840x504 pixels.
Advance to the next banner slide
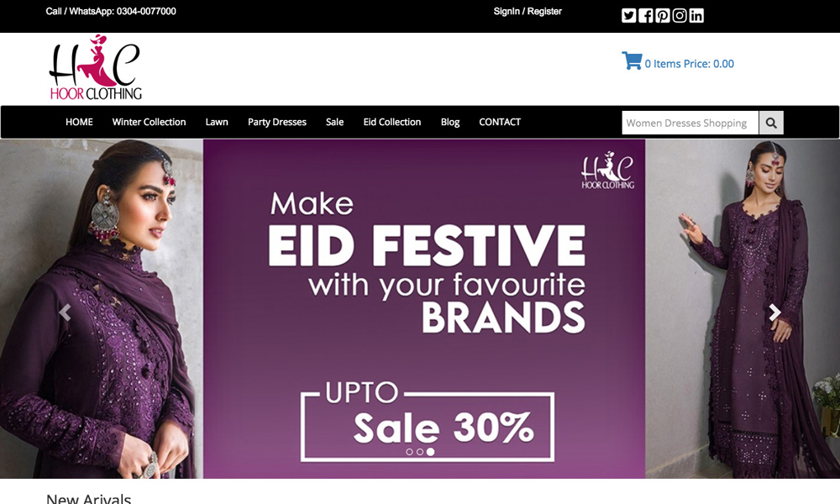pos(774,312)
